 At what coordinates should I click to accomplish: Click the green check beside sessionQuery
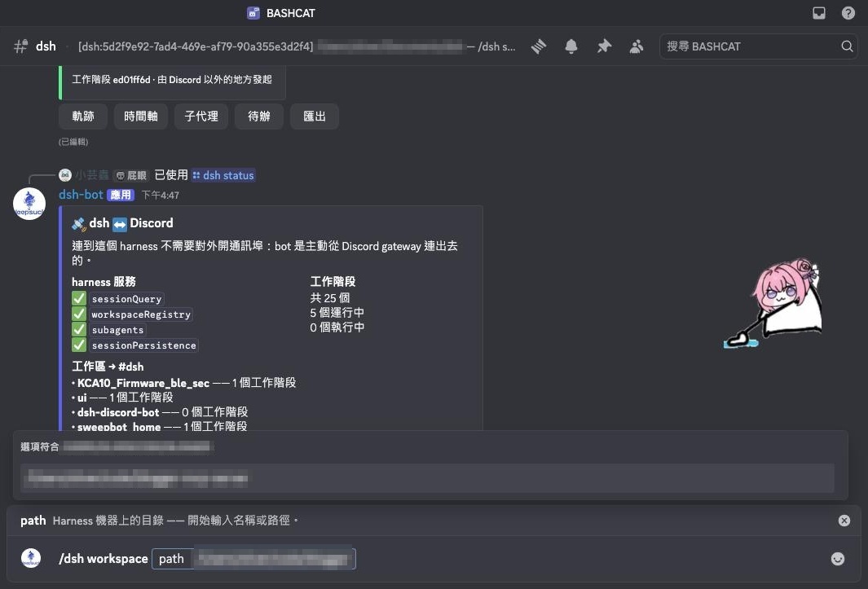78,298
